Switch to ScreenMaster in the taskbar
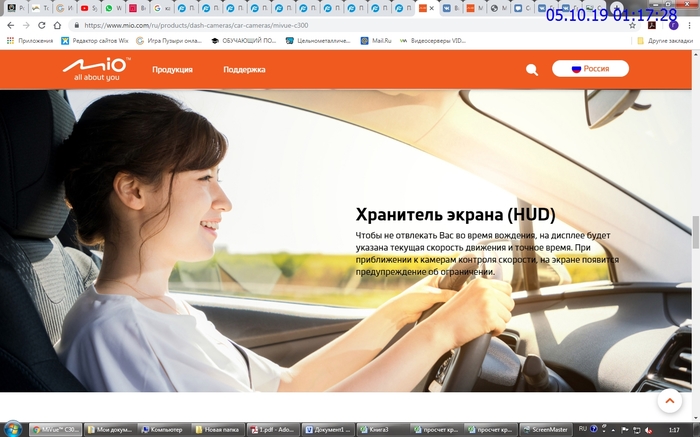 click(x=544, y=429)
